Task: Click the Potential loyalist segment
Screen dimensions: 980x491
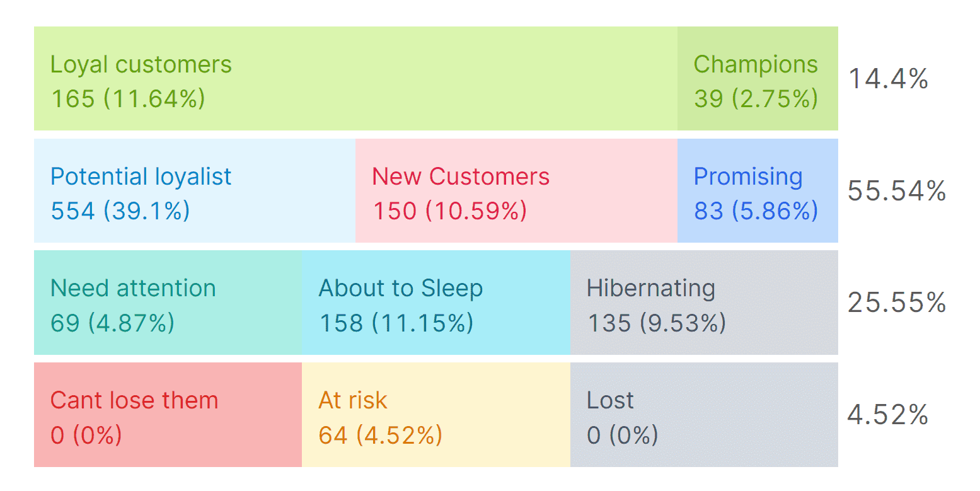Action: (x=194, y=190)
